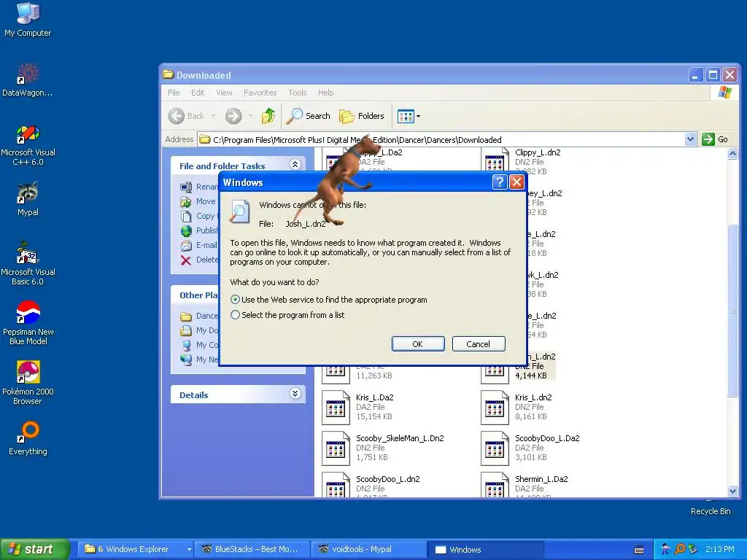Switch to voidtools - Mypal taskbar window

point(368,549)
